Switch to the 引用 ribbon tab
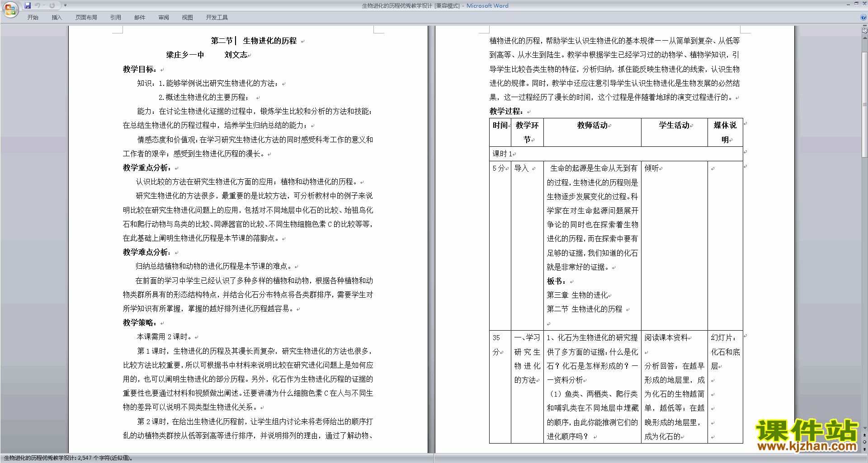The image size is (868, 463). 115,18
